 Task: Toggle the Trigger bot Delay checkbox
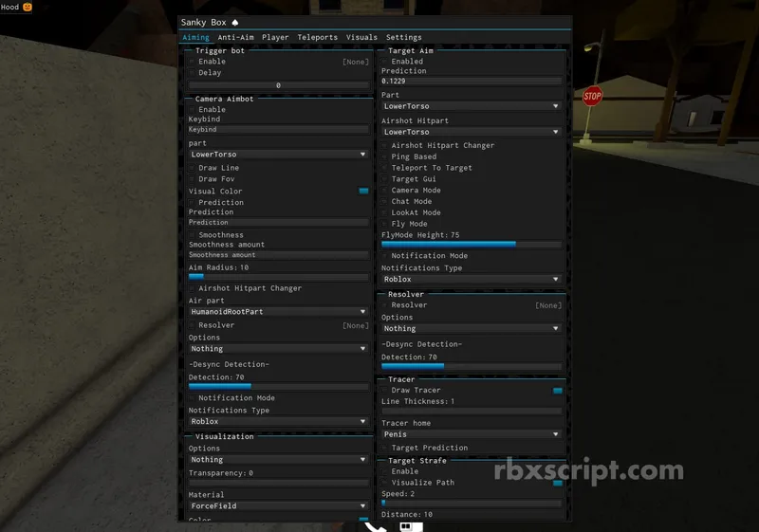click(192, 72)
